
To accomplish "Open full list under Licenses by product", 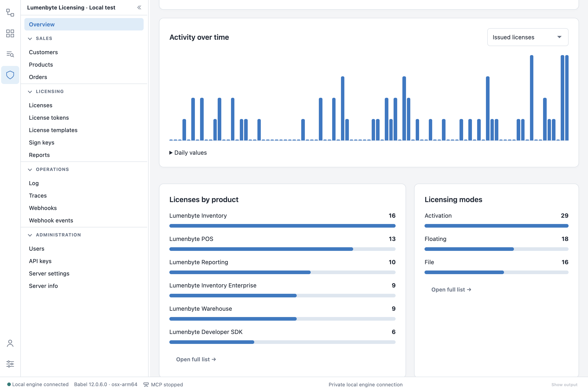I will pos(196,359).
